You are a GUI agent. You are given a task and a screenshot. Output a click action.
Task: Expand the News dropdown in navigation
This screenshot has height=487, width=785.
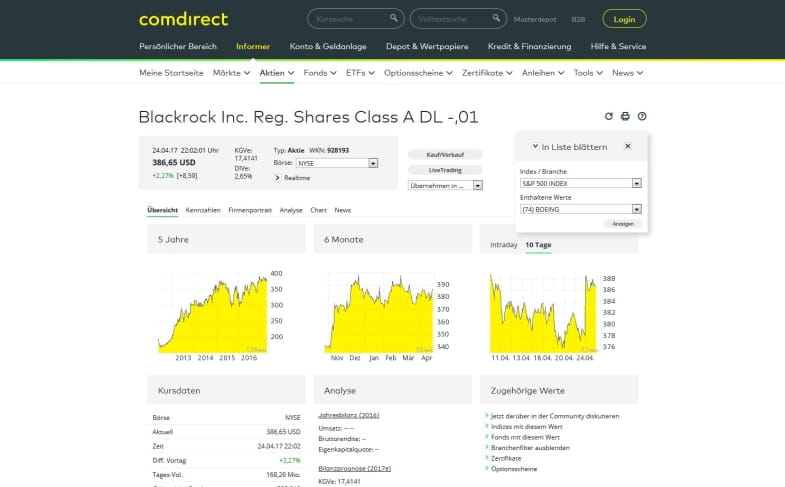(x=627, y=73)
